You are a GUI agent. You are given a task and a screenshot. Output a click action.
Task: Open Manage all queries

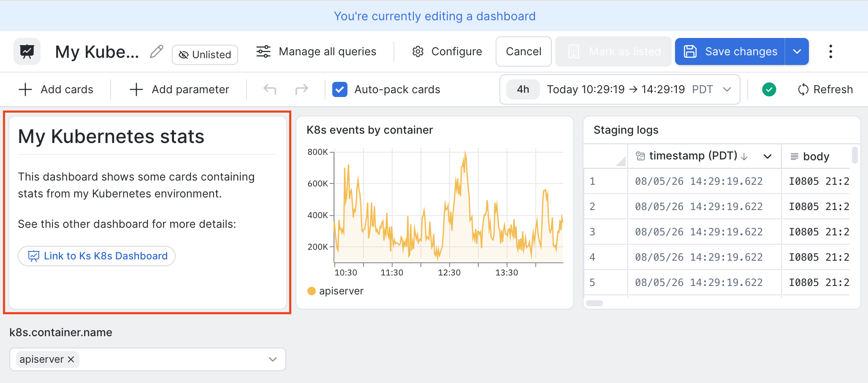[316, 51]
